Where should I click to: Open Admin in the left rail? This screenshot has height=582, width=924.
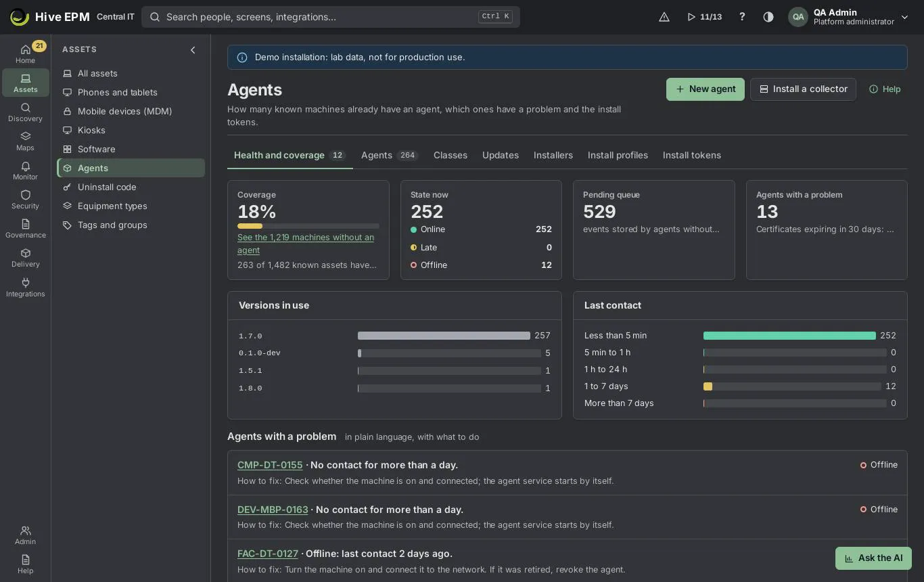[25, 535]
